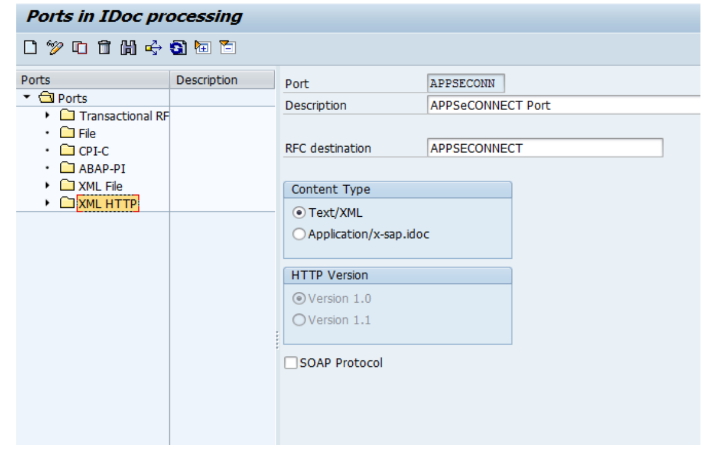Click the Expand subtree toolbar icon
This screenshot has width=709, height=459.
point(203,47)
